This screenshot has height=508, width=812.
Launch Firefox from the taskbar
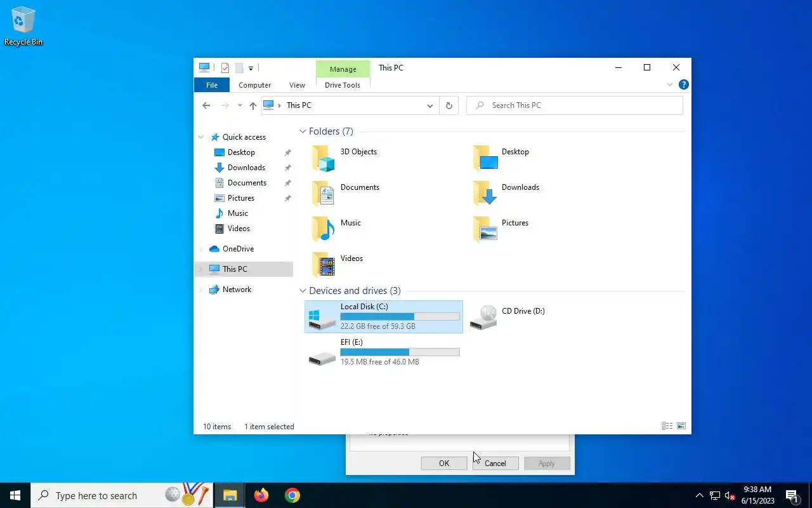[x=261, y=495]
